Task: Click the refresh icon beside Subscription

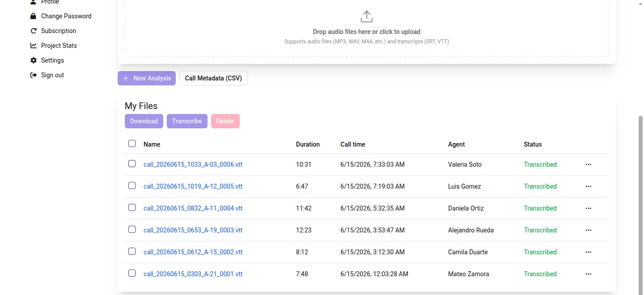Action: (33, 31)
